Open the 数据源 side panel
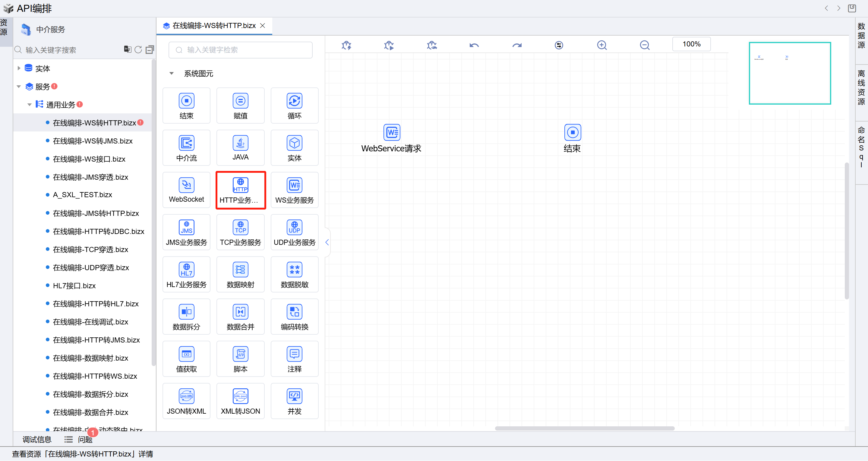This screenshot has width=868, height=461. point(861,36)
